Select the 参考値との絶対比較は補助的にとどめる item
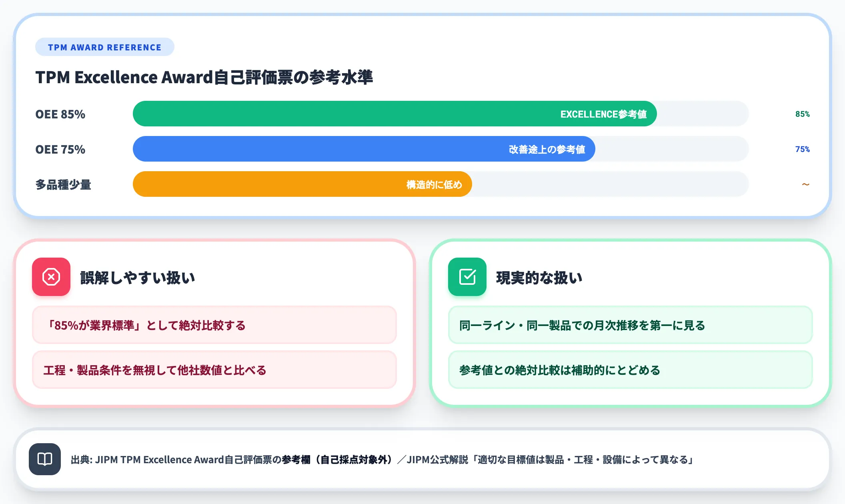Image resolution: width=845 pixels, height=504 pixels. point(631,370)
